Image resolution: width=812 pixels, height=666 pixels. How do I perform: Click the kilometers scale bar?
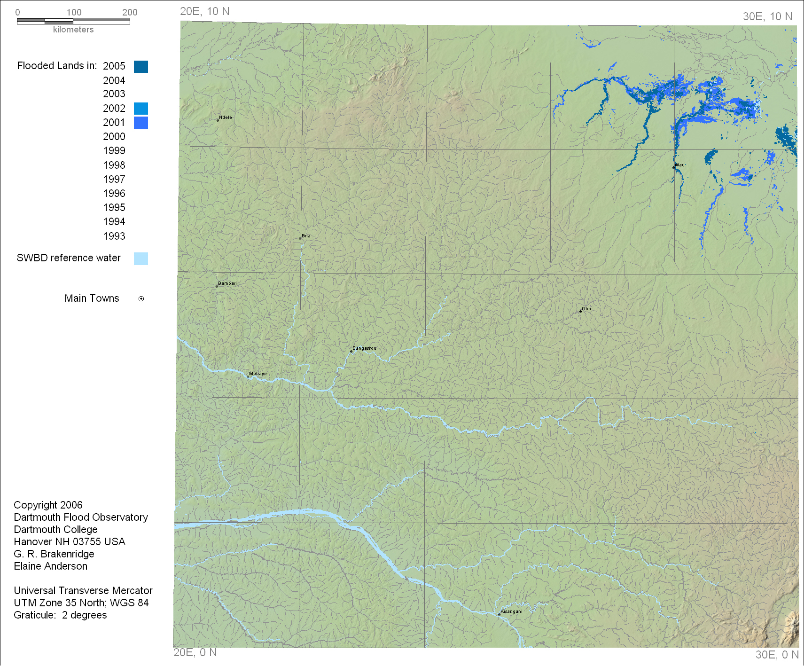click(73, 21)
